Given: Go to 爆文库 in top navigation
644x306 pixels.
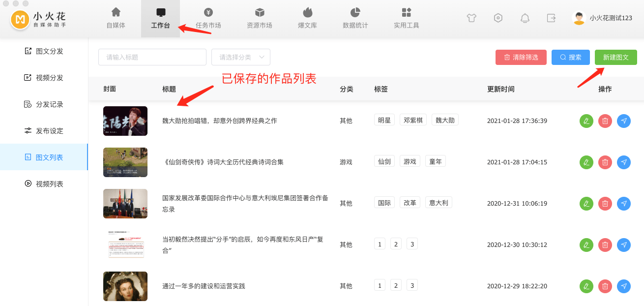Looking at the screenshot, I should click(307, 19).
